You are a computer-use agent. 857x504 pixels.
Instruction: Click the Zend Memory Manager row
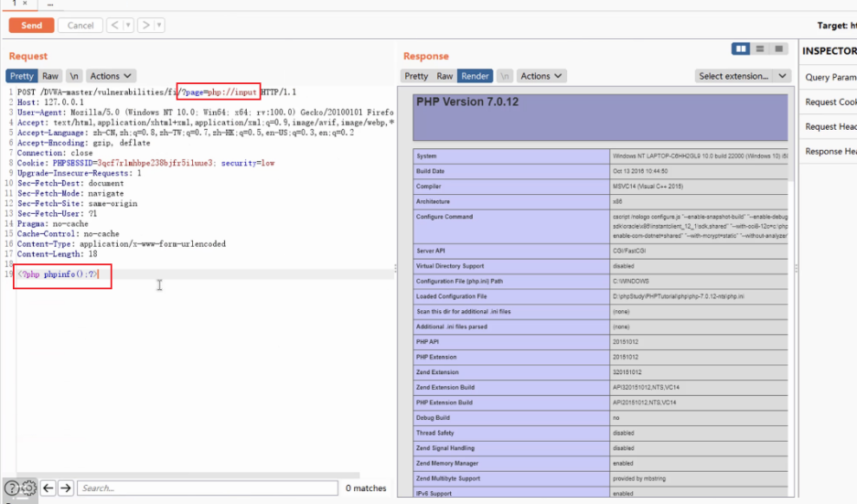coord(600,463)
